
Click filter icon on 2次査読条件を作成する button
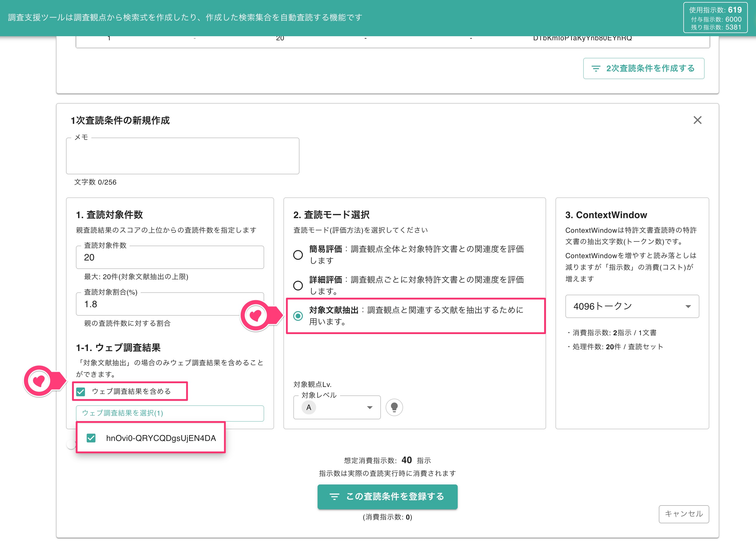tap(596, 68)
